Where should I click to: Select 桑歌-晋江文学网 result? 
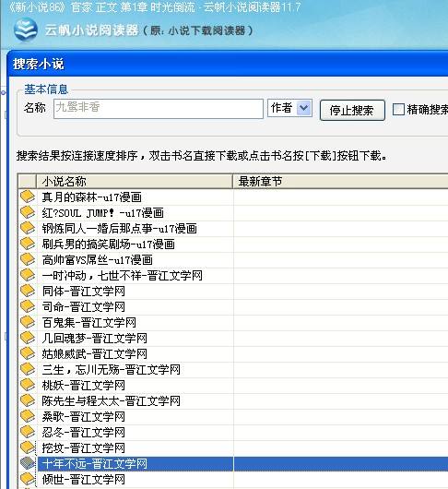[84, 417]
